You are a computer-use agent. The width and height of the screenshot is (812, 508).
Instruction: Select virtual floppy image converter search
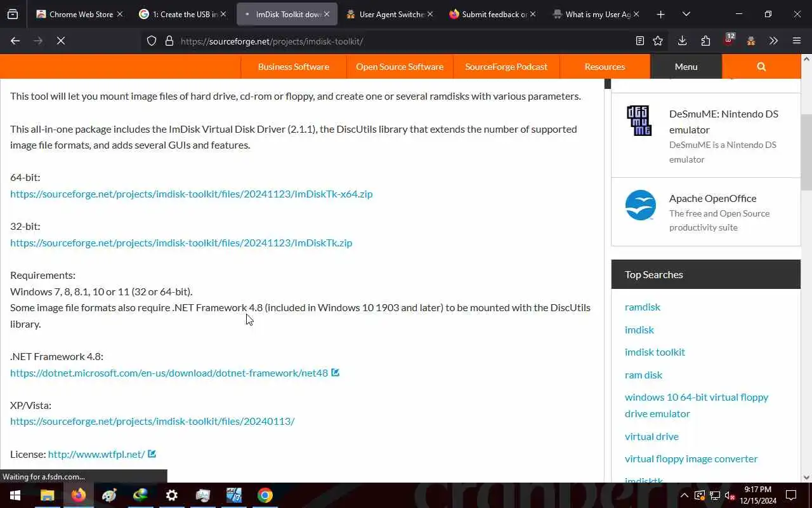691,458
